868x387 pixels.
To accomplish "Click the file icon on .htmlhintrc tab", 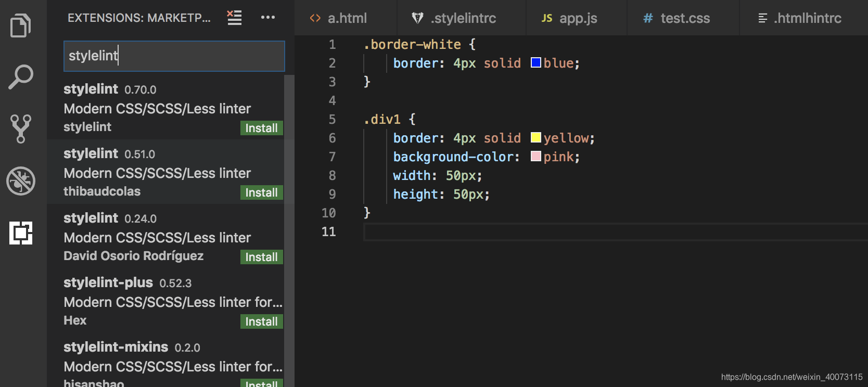I will pyautogui.click(x=763, y=18).
